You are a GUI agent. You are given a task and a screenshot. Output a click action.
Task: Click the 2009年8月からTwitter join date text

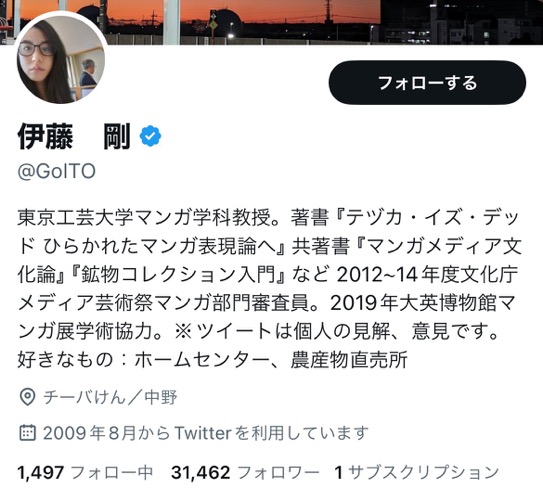click(206, 433)
